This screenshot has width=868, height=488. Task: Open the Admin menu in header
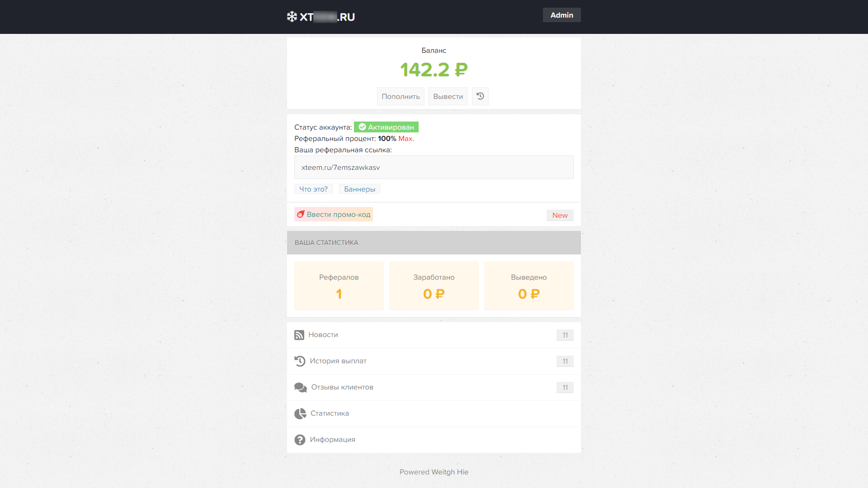click(x=561, y=15)
